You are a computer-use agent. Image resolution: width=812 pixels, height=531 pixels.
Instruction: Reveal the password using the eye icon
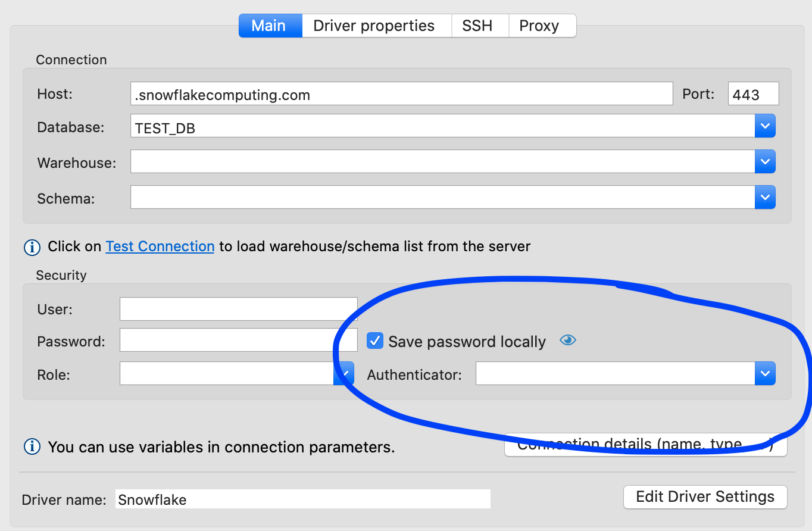point(568,340)
